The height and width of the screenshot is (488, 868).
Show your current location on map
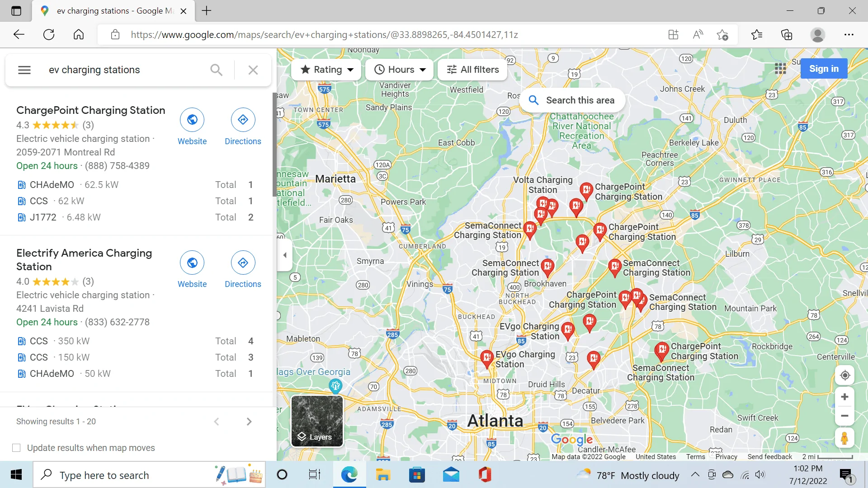[844, 375]
